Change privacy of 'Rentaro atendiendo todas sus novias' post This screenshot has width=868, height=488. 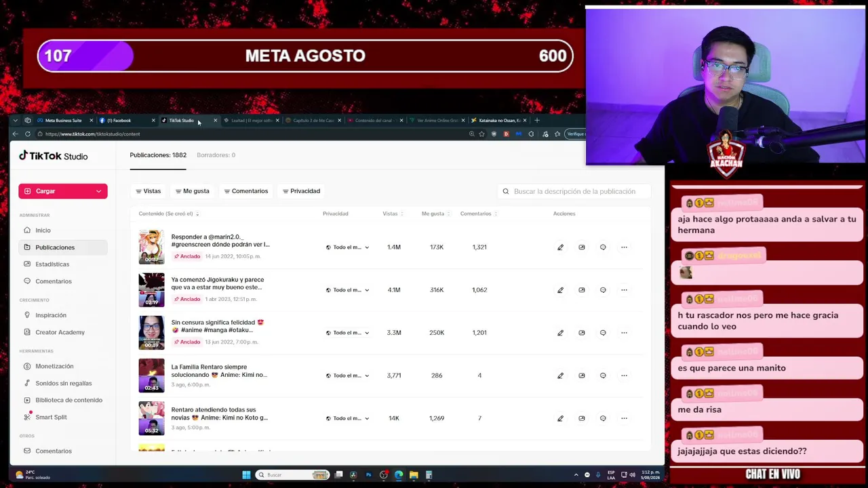[x=347, y=418]
